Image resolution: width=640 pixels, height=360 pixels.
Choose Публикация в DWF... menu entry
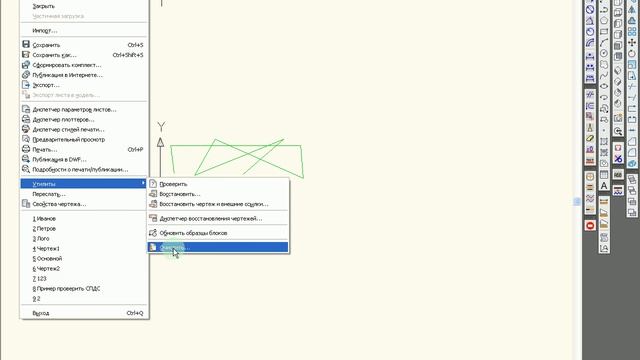pos(84,160)
